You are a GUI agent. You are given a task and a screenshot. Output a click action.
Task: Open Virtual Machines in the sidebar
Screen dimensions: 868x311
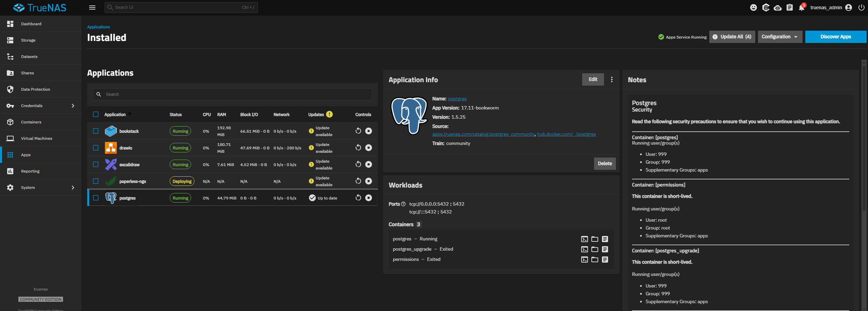[x=41, y=138]
